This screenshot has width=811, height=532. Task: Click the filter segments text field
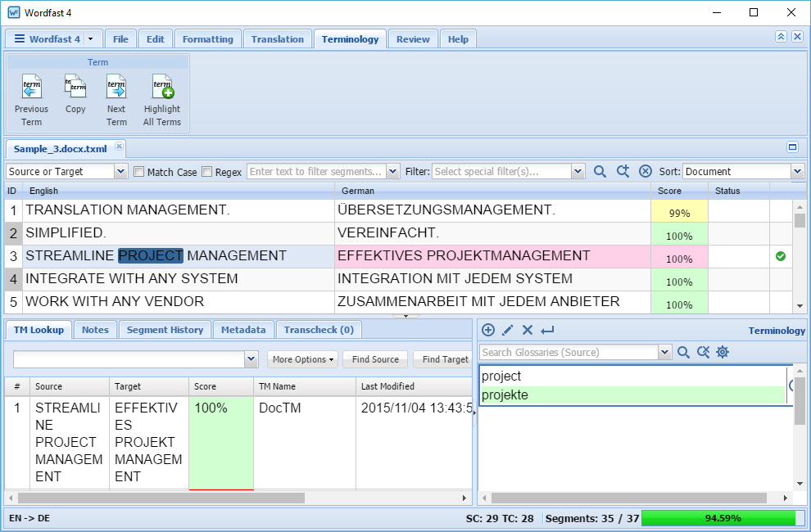317,172
